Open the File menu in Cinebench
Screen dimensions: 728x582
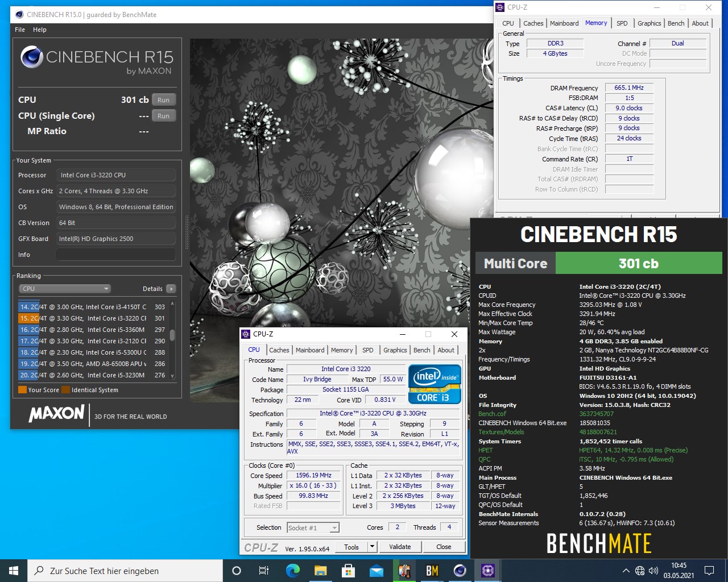[x=20, y=30]
